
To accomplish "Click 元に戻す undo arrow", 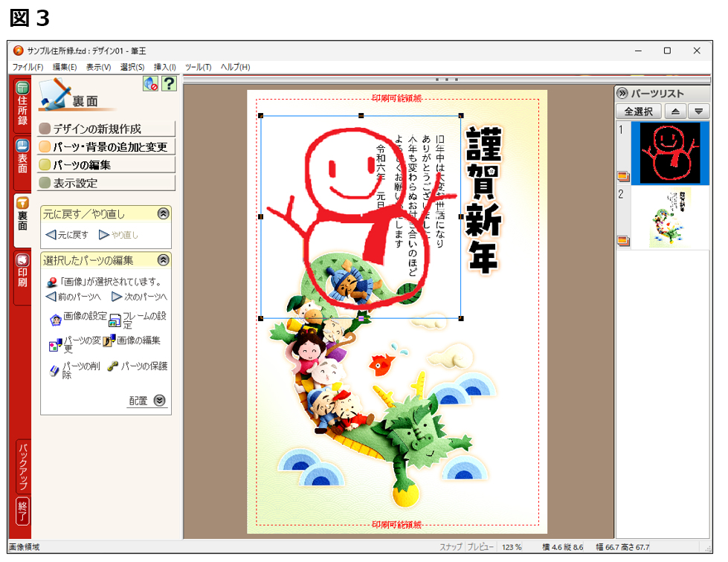I will pyautogui.click(x=51, y=235).
